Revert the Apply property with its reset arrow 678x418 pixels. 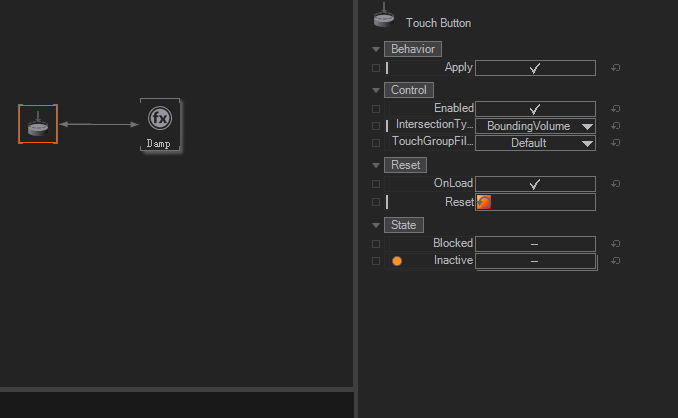[615, 68]
